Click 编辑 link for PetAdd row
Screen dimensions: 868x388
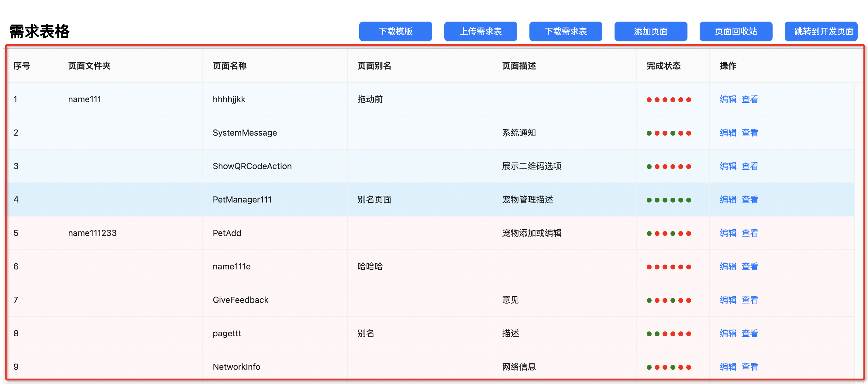coord(728,233)
